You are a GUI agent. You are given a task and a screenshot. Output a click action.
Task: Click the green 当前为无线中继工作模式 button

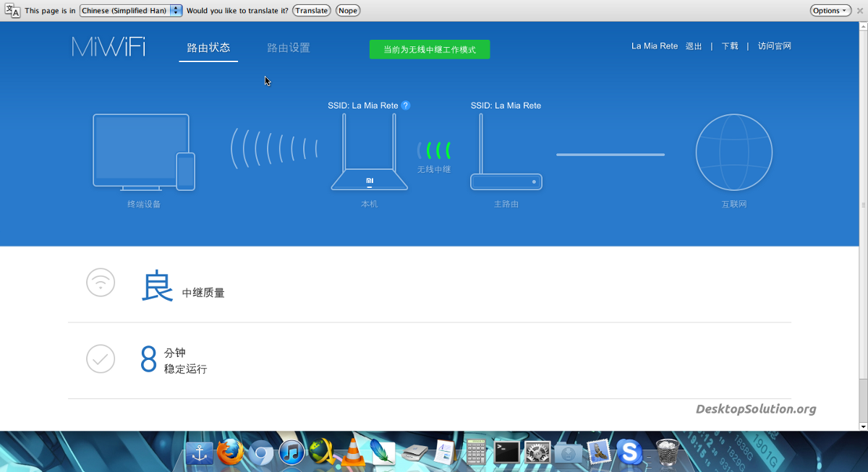(429, 49)
